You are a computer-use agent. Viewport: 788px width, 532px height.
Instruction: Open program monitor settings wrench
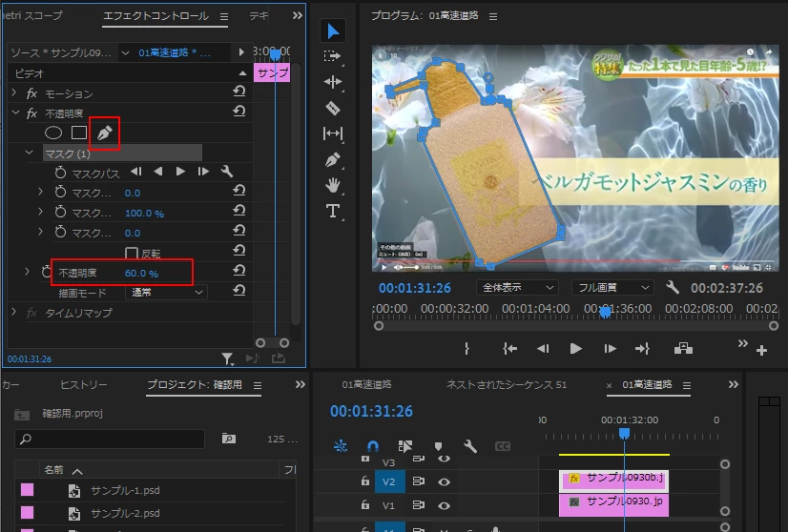click(x=672, y=287)
